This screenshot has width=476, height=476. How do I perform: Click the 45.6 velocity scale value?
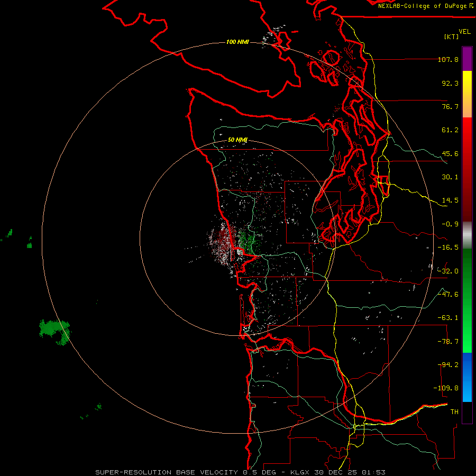pos(450,153)
